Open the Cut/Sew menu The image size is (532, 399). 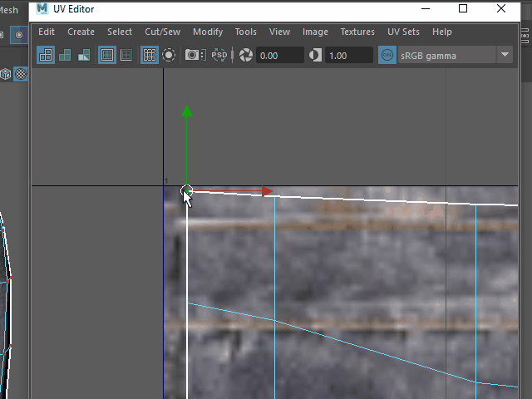click(162, 32)
